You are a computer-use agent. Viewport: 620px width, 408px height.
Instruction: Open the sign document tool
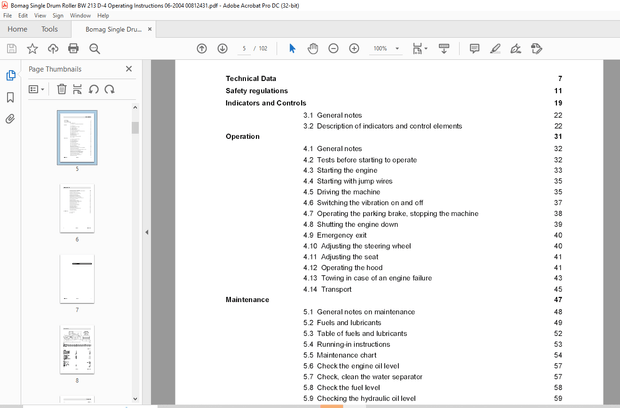(516, 49)
